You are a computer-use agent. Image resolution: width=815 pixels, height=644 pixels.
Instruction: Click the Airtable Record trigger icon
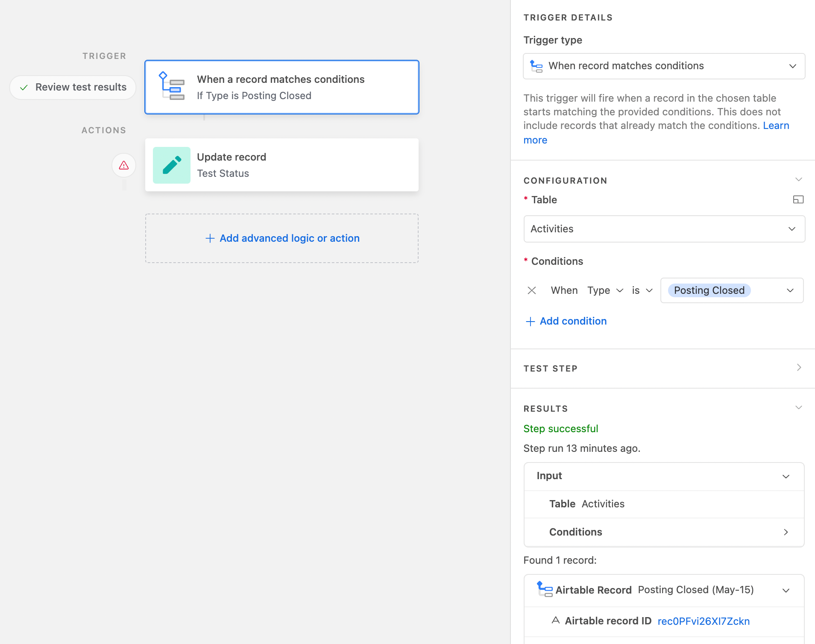click(x=545, y=589)
